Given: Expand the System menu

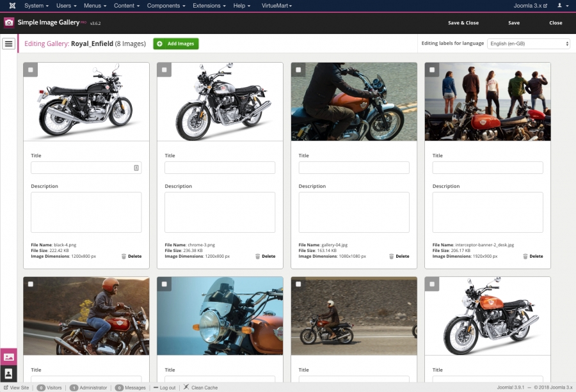Looking at the screenshot, I should click(x=36, y=6).
